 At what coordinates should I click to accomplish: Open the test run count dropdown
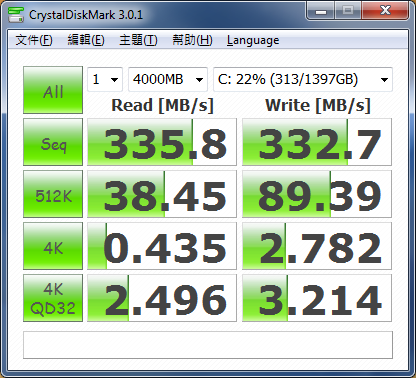tap(105, 79)
